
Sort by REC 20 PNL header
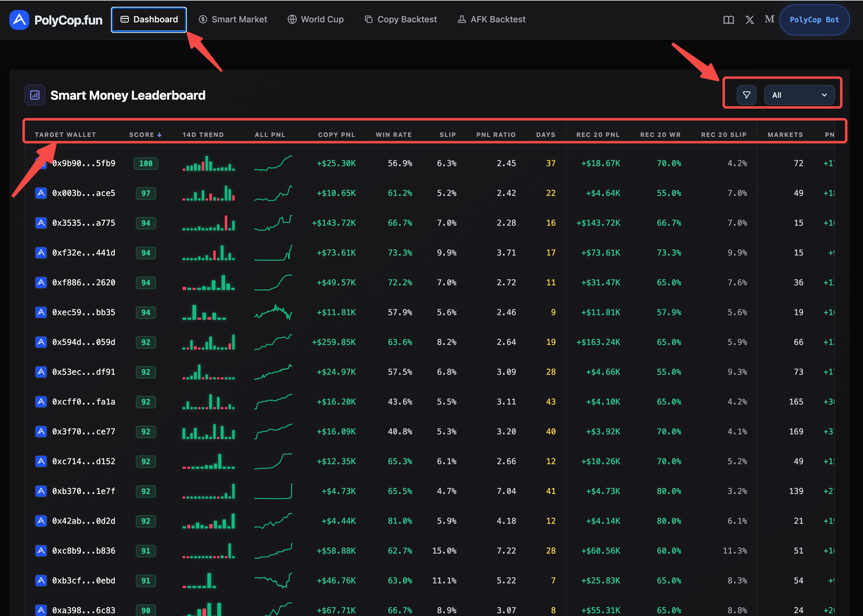598,135
